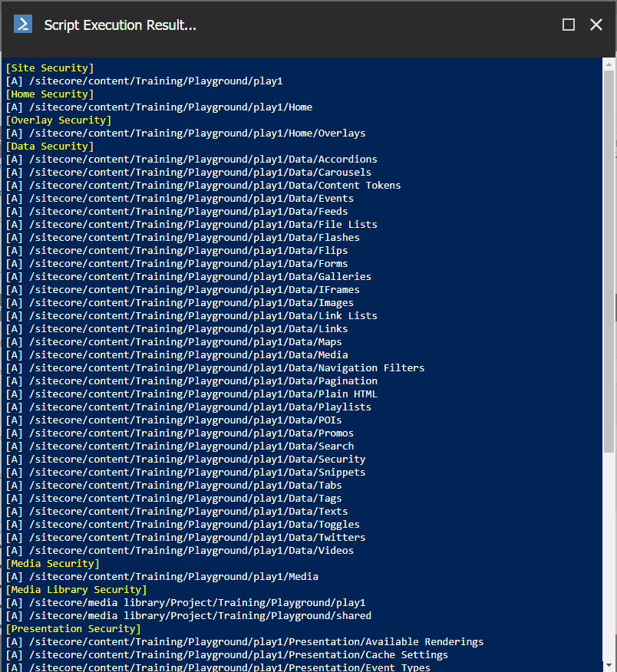Select the [Data Security] heading
The width and height of the screenshot is (617, 672).
pos(50,147)
